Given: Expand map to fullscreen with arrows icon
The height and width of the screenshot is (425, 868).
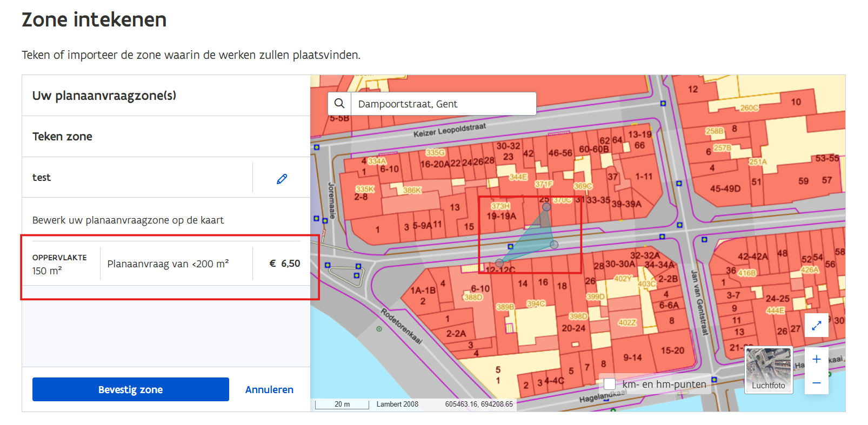Looking at the screenshot, I should 816,325.
